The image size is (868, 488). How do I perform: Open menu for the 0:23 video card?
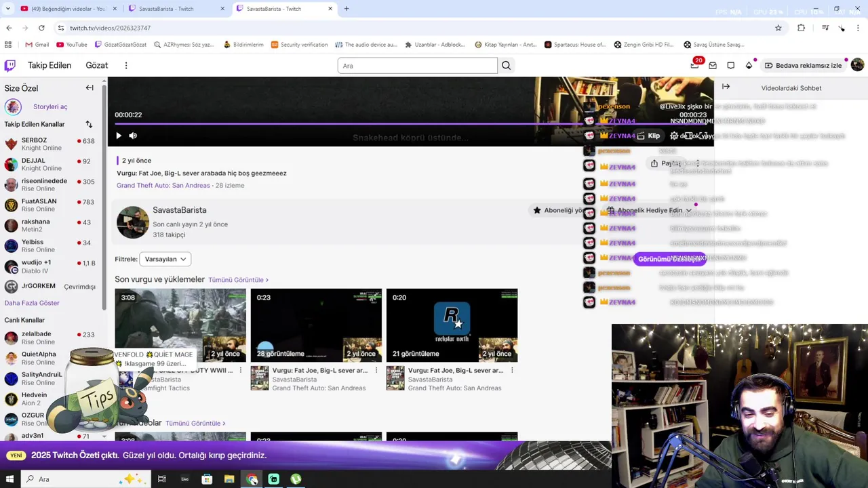(376, 371)
